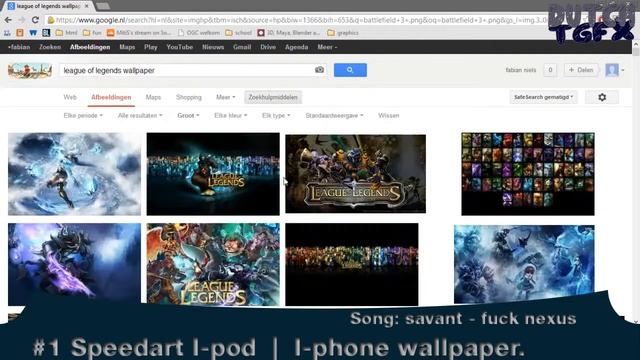Screen dimensions: 640x360
Task: Click Zoeken in the black bar
Action: pyautogui.click(x=50, y=47)
